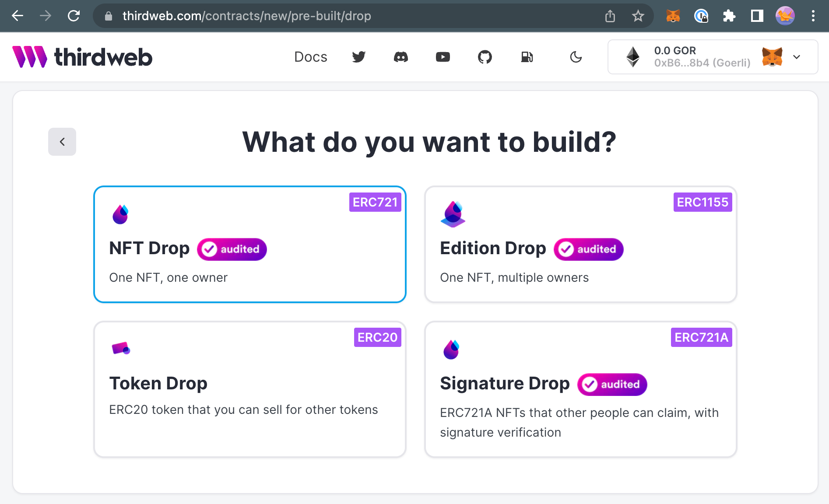Open thirdweb's YouTube channel
The width and height of the screenshot is (829, 504).
[x=443, y=57]
